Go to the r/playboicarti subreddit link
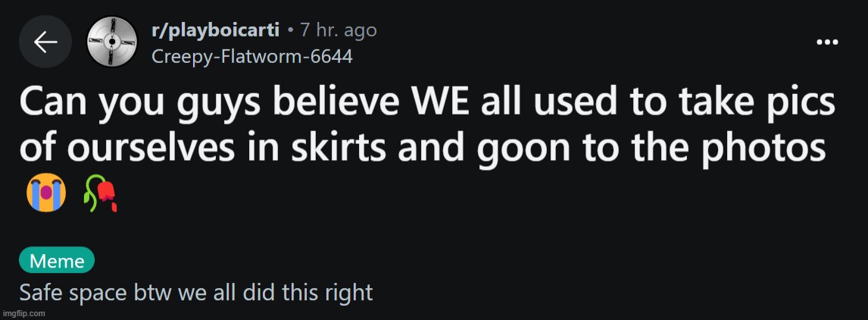Viewport: 868px width, 320px height. point(214,30)
